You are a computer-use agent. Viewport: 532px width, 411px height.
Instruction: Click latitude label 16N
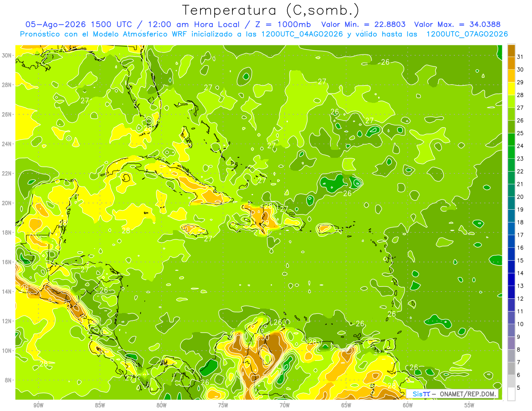[7, 262]
